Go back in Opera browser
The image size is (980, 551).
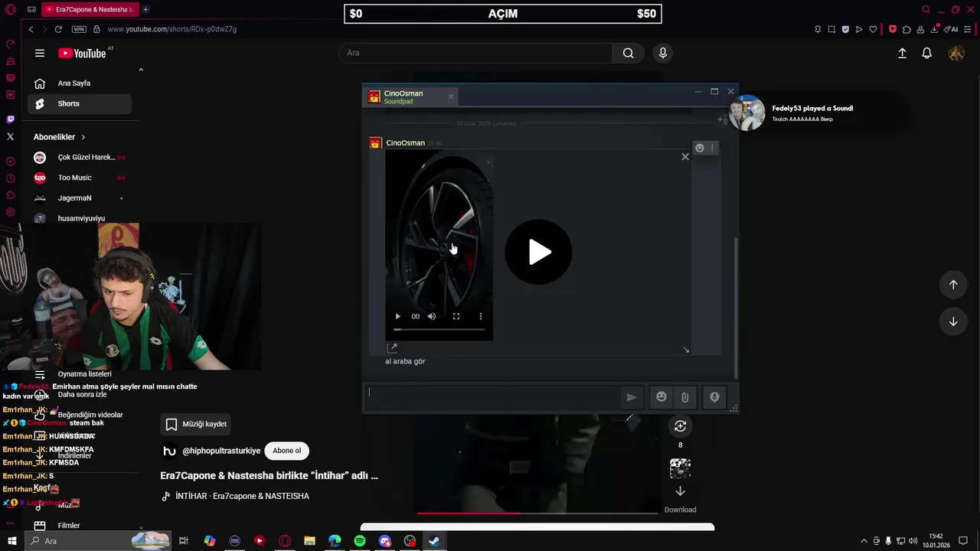(31, 29)
